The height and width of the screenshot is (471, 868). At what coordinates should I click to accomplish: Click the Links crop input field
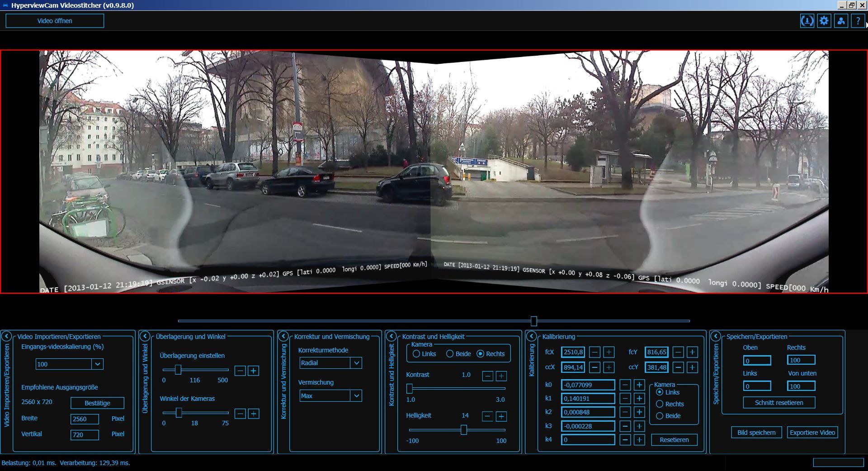757,386
